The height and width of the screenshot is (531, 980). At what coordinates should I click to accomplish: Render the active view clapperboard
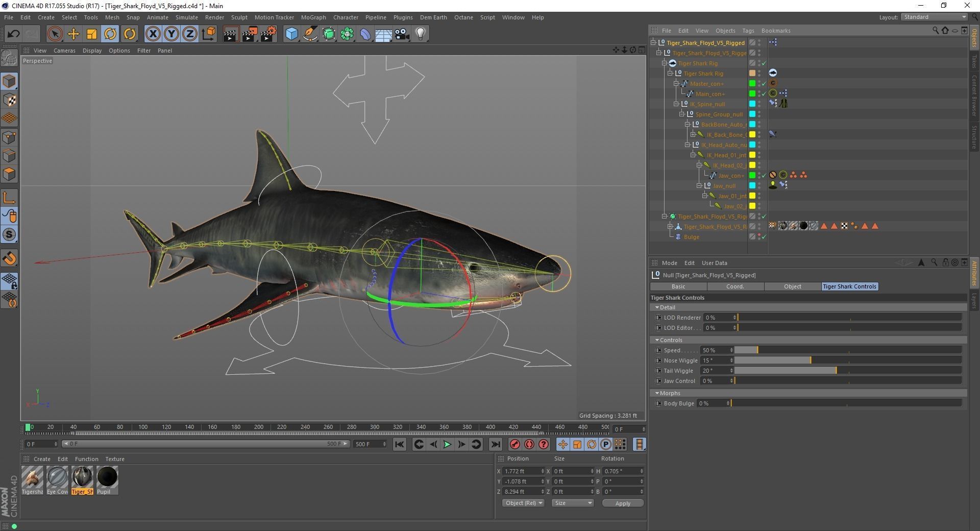[x=231, y=34]
